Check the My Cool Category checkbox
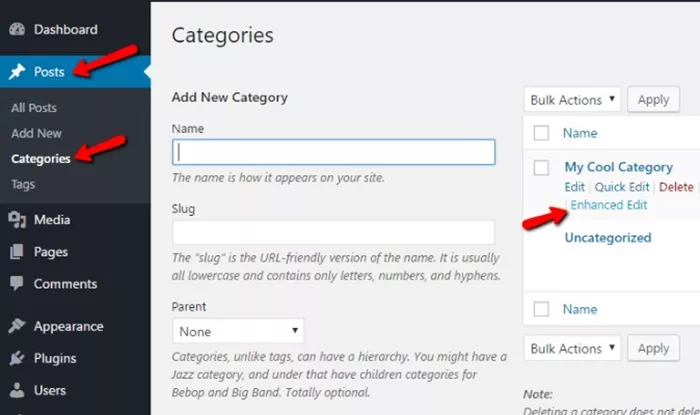 point(541,168)
